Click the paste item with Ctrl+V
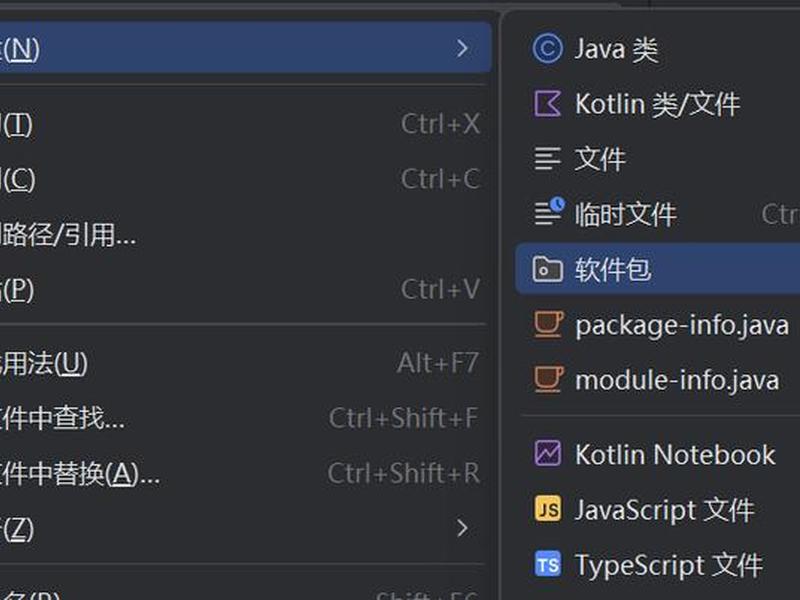Screen dimensions: 800x600 click(246, 289)
